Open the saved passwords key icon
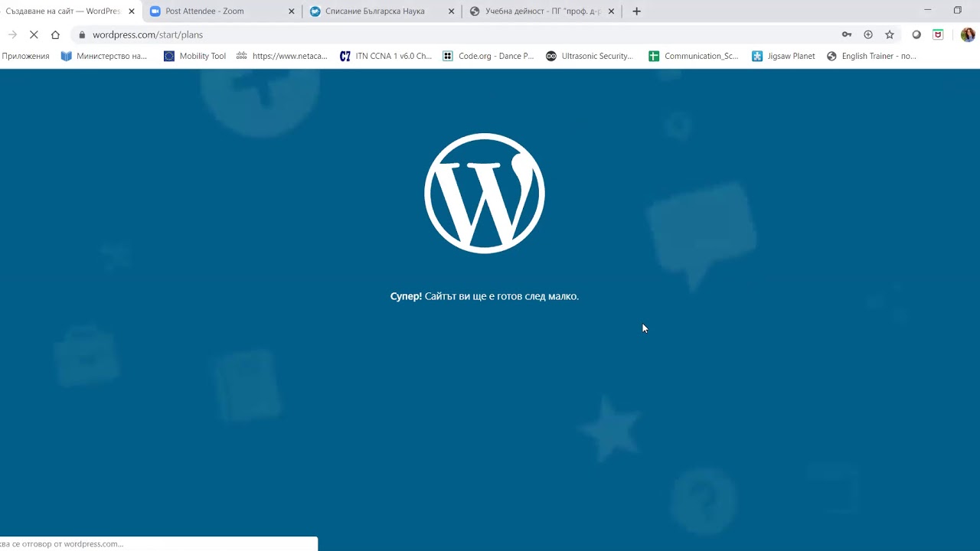Image resolution: width=980 pixels, height=551 pixels. (x=847, y=34)
